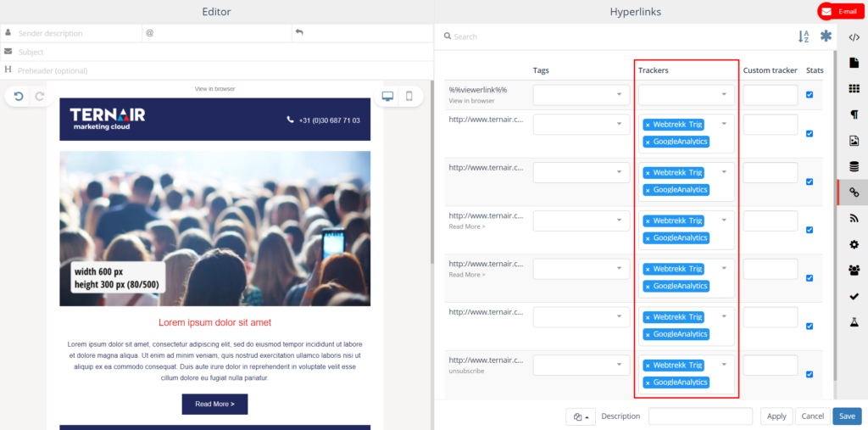Click the Tags column header
The image size is (868, 430).
click(x=541, y=70)
